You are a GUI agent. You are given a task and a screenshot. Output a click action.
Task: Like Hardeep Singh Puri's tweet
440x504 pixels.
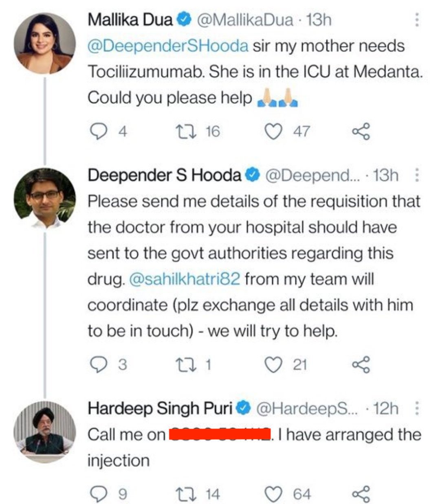coord(273,494)
